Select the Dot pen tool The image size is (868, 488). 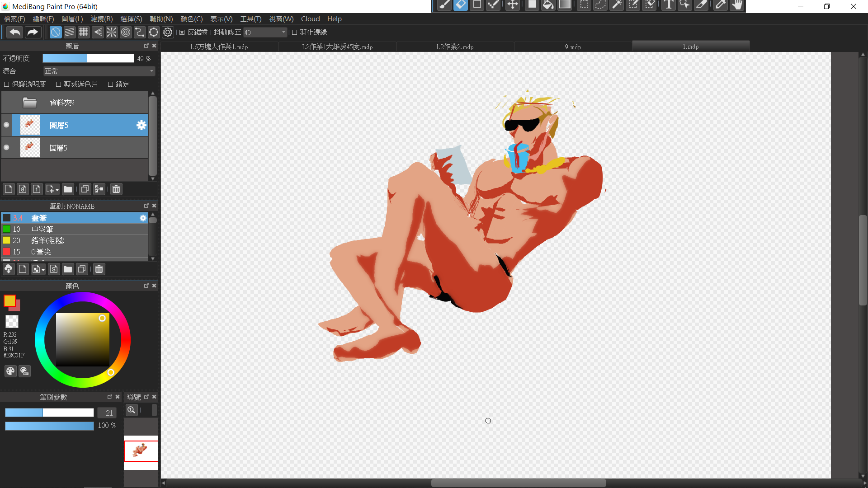point(493,5)
